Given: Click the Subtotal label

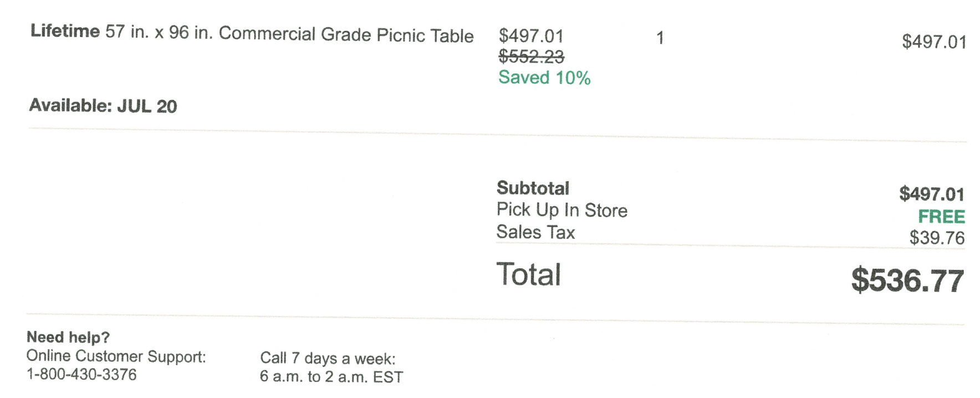Looking at the screenshot, I should [x=533, y=188].
